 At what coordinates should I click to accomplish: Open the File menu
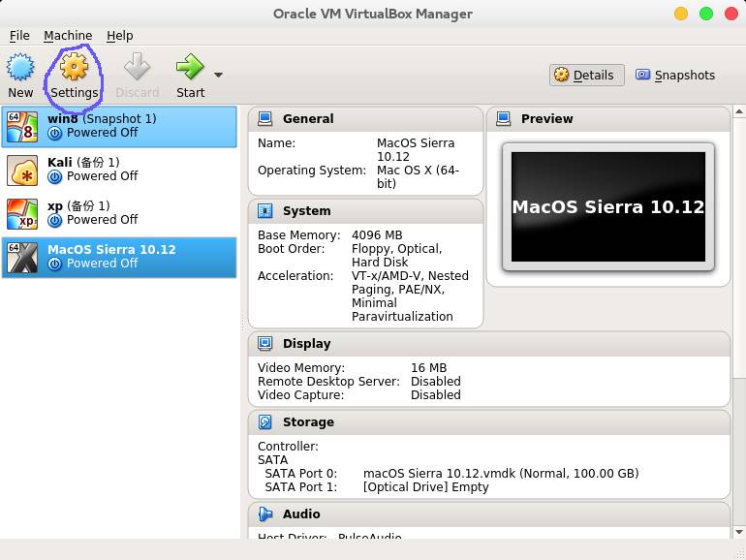19,36
